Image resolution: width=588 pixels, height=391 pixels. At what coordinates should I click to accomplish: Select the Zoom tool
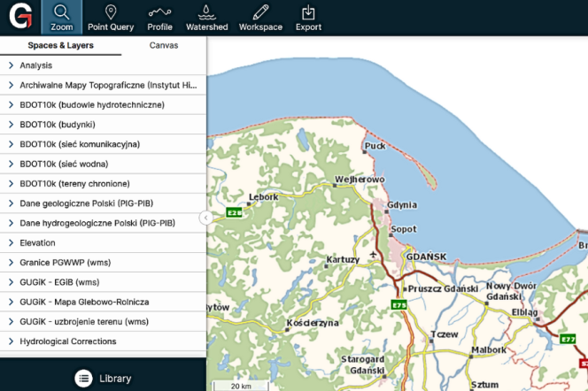[61, 18]
